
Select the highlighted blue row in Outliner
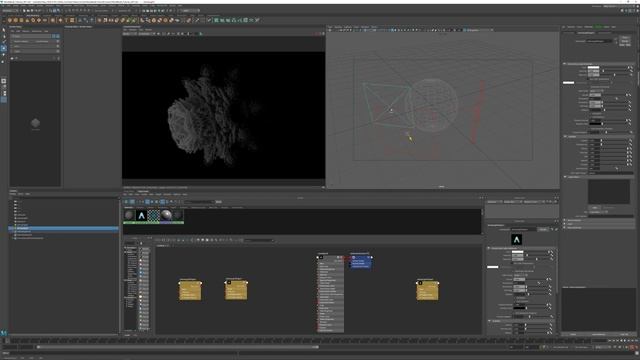[x=64, y=229]
